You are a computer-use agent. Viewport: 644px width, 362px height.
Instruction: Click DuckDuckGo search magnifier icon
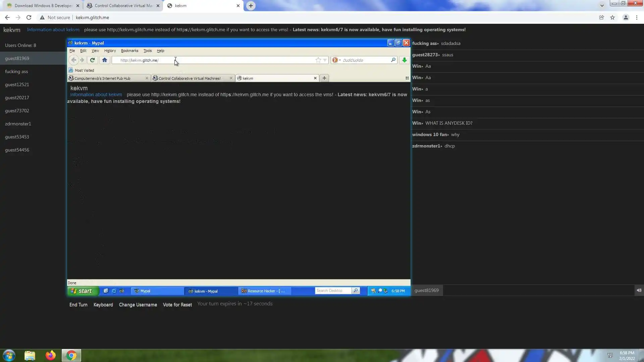pos(393,60)
